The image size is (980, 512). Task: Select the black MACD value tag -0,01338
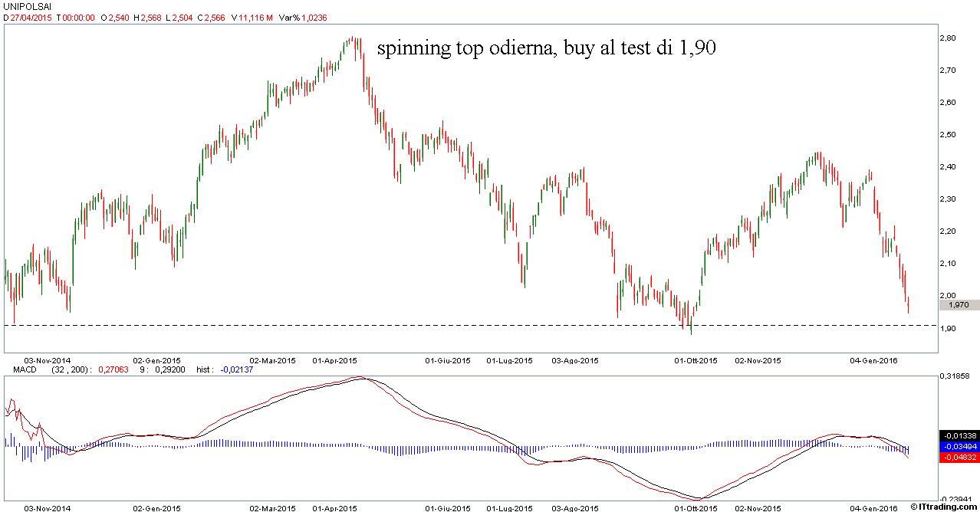point(959,435)
